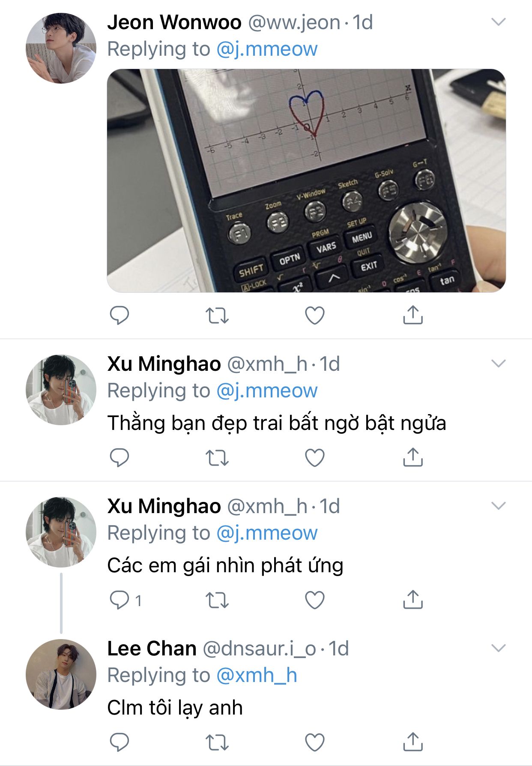Image resolution: width=532 pixels, height=766 pixels.
Task: Share Lee Chan's reply tweet
Action: [x=413, y=742]
